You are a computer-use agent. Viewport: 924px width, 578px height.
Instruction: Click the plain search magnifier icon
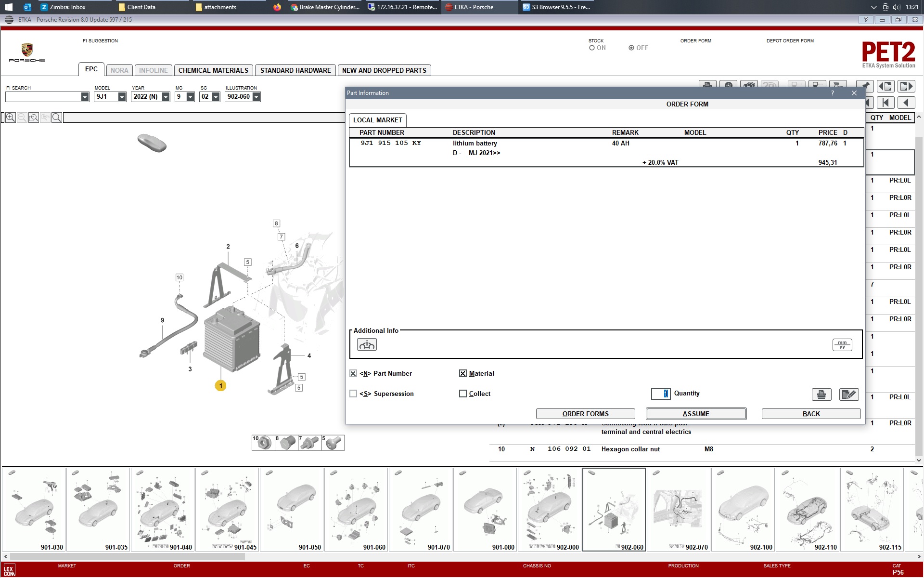click(x=56, y=118)
